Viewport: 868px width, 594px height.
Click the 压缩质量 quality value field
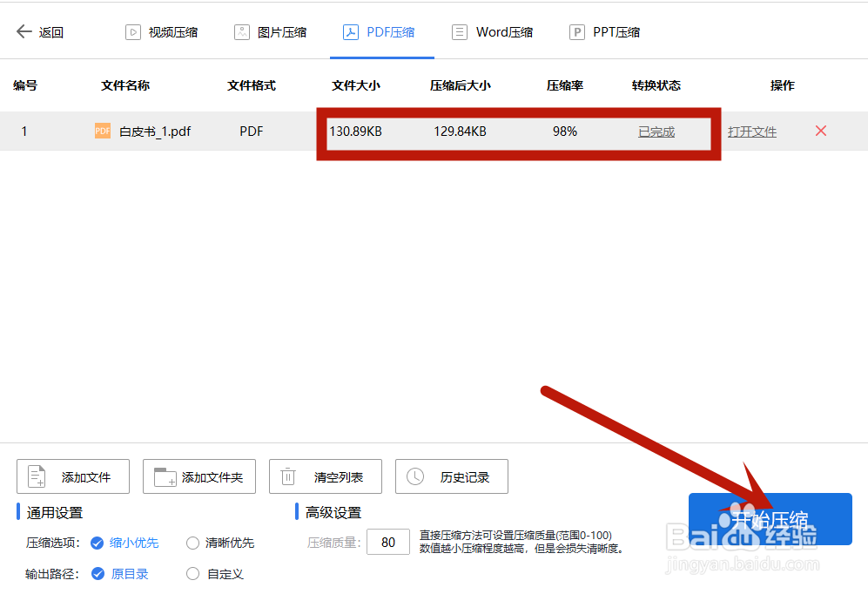(388, 541)
